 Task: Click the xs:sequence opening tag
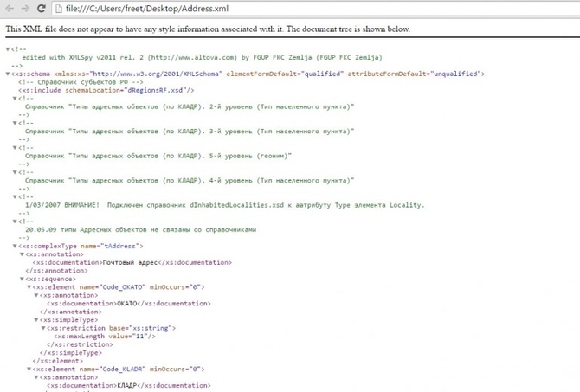point(51,279)
